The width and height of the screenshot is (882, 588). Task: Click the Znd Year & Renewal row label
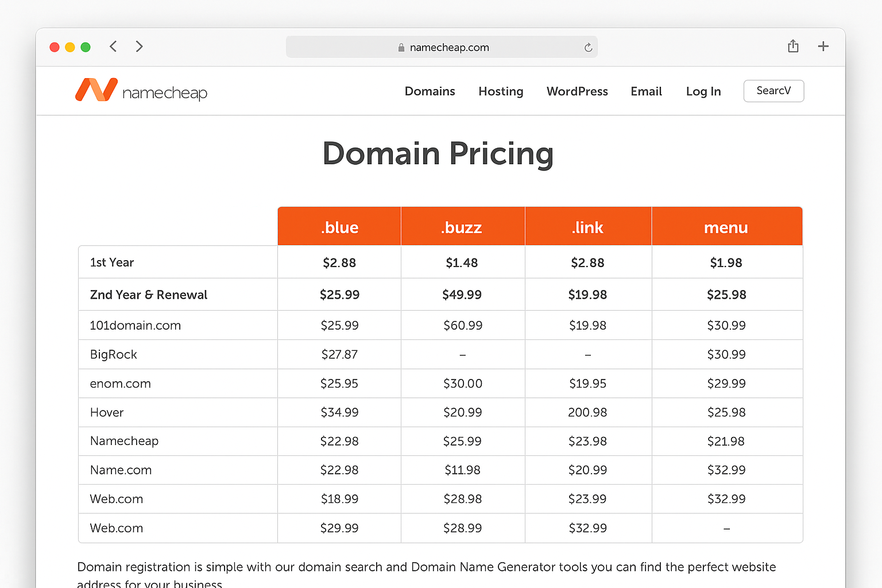[149, 295]
